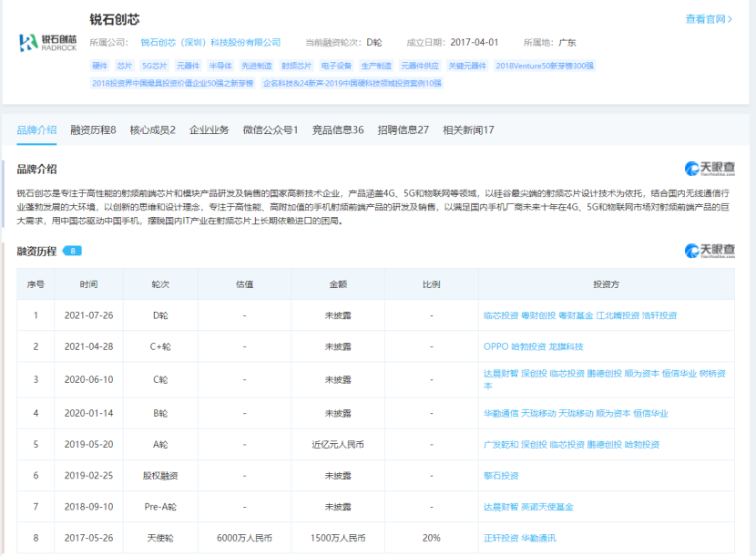
Task: Open 顺为资本 investor in C轮 row
Action: 642,374
